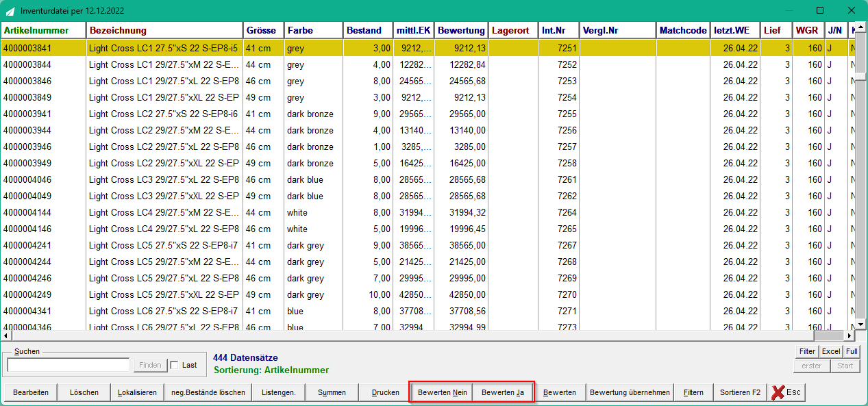The image size is (868, 406).
Task: Click horizontal scrollbar right arrow
Action: [x=850, y=335]
